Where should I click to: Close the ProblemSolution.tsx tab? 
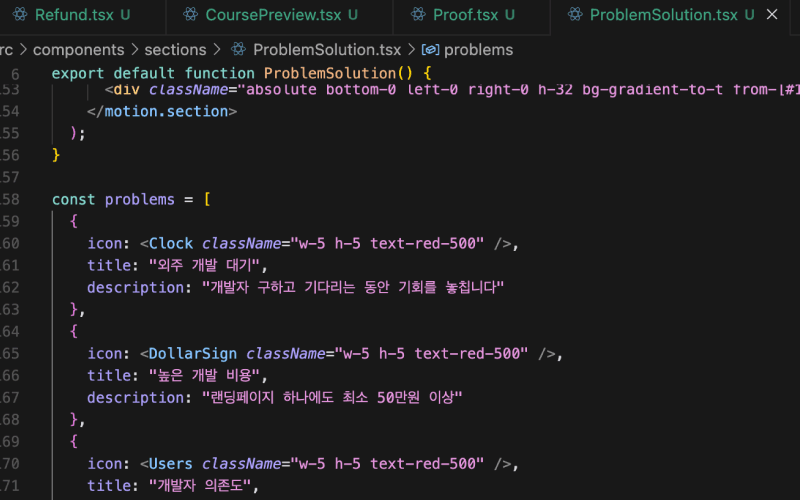tap(771, 15)
